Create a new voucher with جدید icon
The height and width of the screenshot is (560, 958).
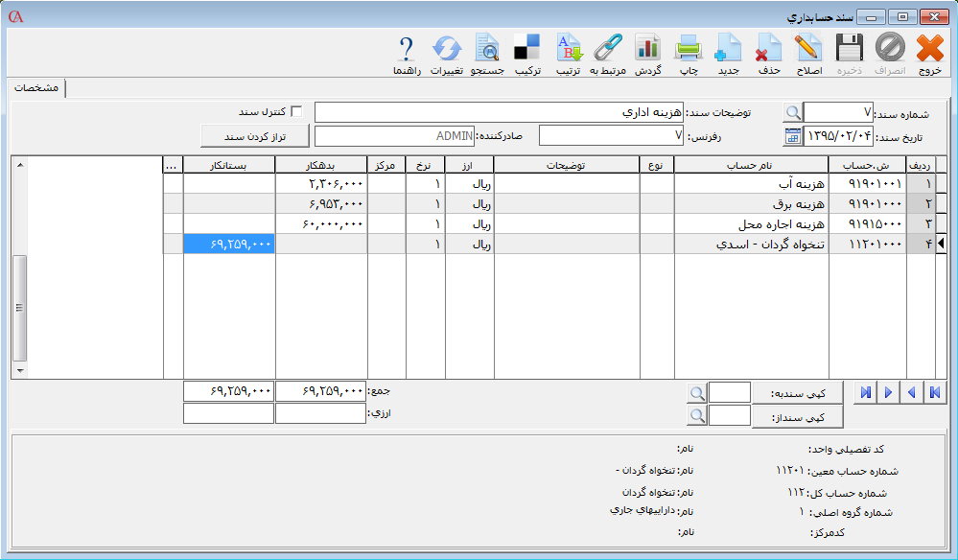(729, 48)
